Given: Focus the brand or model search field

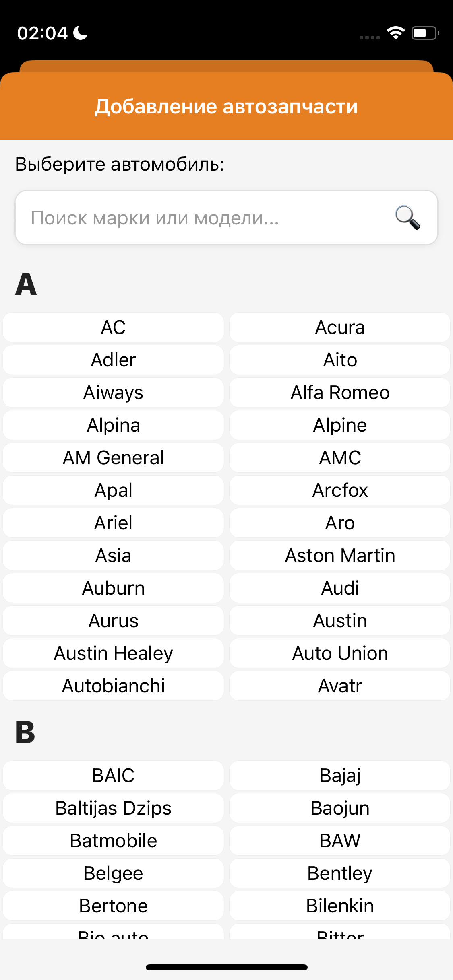Looking at the screenshot, I should (226, 218).
